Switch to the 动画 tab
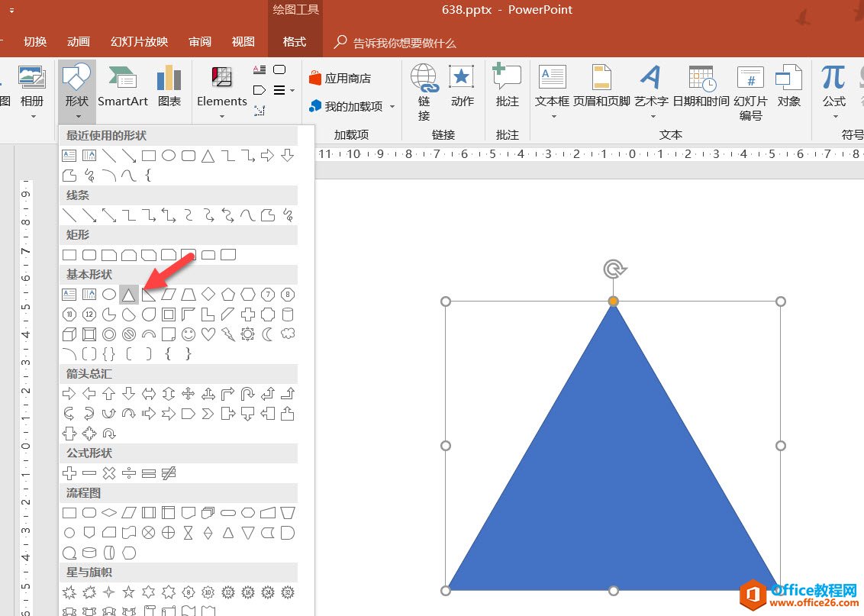The image size is (864, 616). point(78,42)
